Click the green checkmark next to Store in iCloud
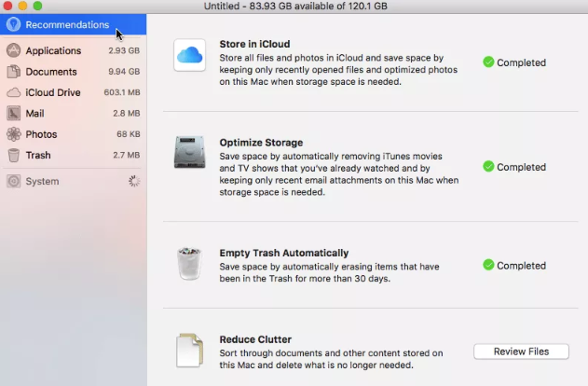Viewport: 588px width, 386px height. point(488,62)
